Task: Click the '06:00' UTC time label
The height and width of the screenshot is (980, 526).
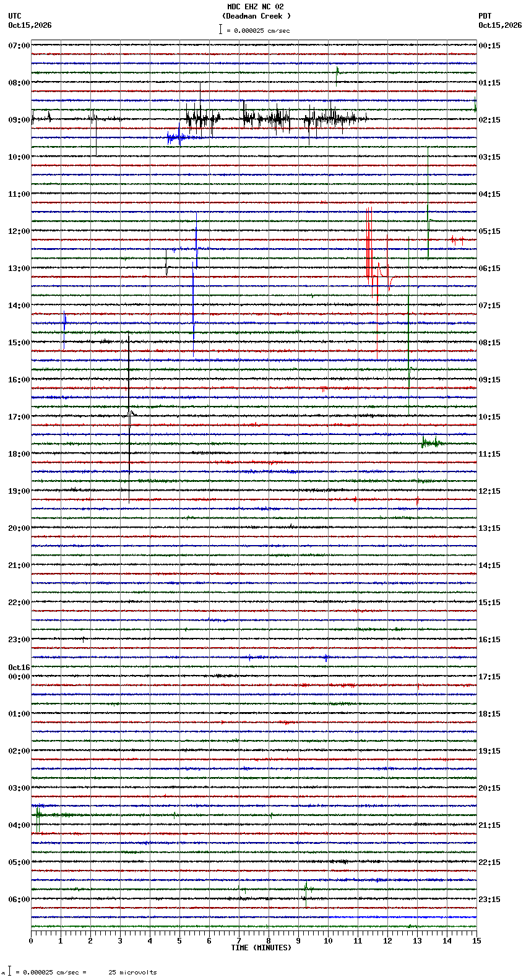Action: (x=19, y=900)
